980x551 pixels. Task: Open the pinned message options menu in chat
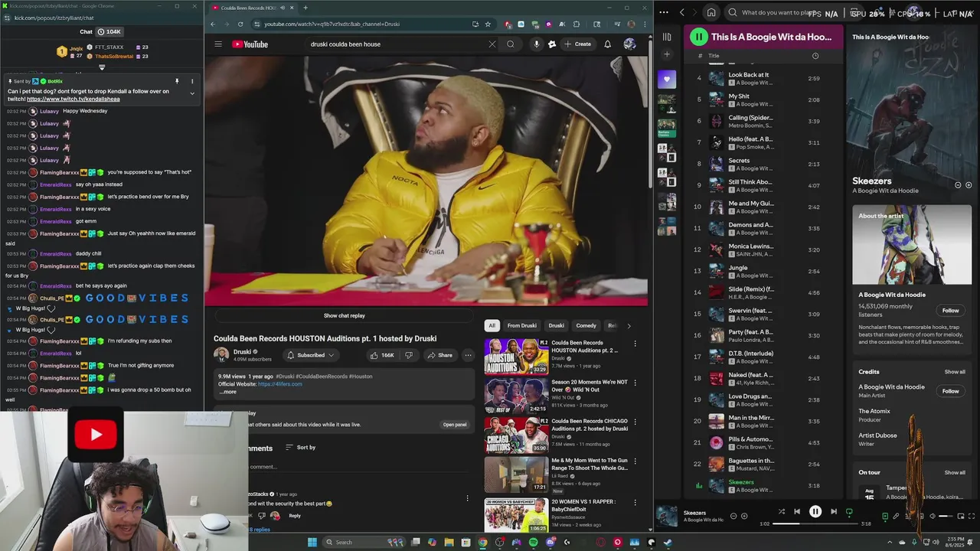(x=192, y=81)
